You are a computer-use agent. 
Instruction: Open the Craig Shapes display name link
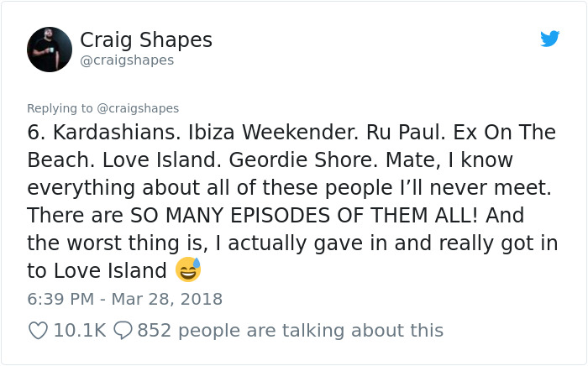click(x=145, y=39)
